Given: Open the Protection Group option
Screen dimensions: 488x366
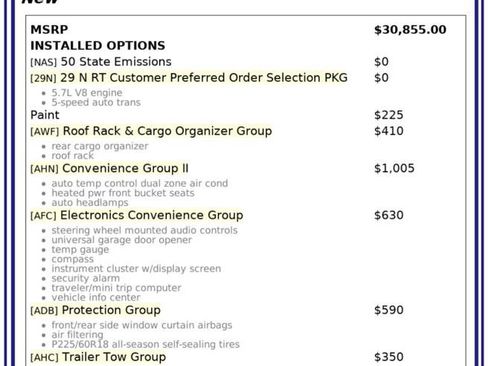Looking at the screenshot, I should point(111,310).
